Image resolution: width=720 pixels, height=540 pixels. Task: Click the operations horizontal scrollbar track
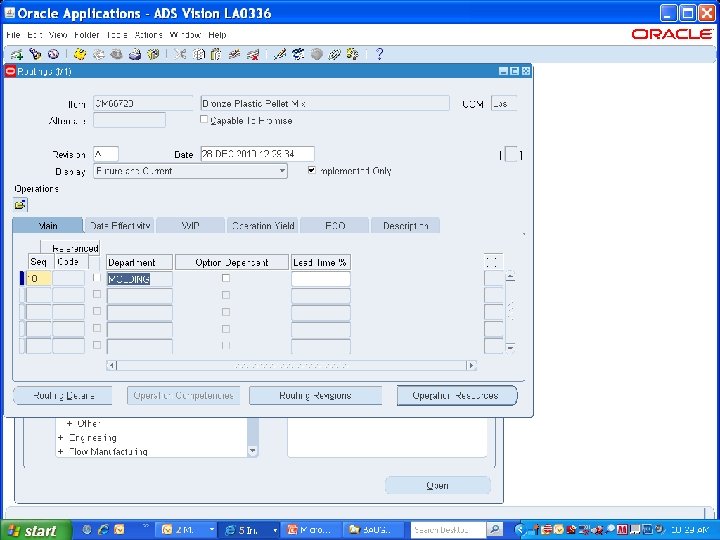[x=292, y=366]
